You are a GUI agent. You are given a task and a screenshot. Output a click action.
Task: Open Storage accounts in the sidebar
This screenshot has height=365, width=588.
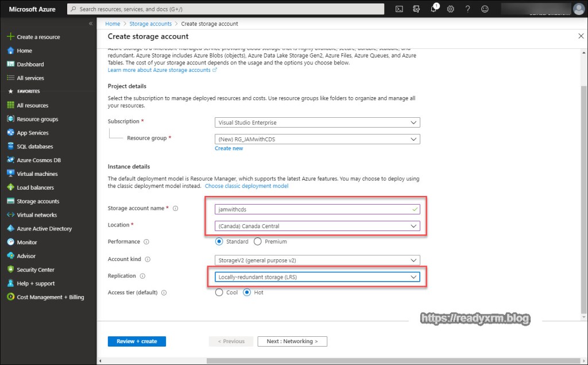point(38,201)
